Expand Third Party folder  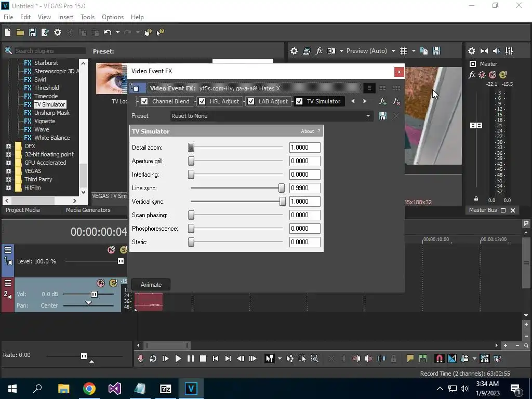[8, 179]
